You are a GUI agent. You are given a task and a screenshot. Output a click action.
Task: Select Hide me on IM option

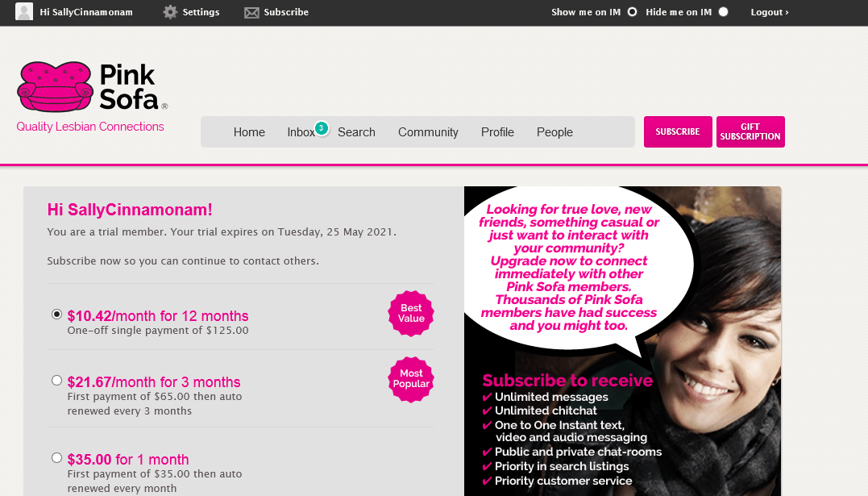point(723,11)
